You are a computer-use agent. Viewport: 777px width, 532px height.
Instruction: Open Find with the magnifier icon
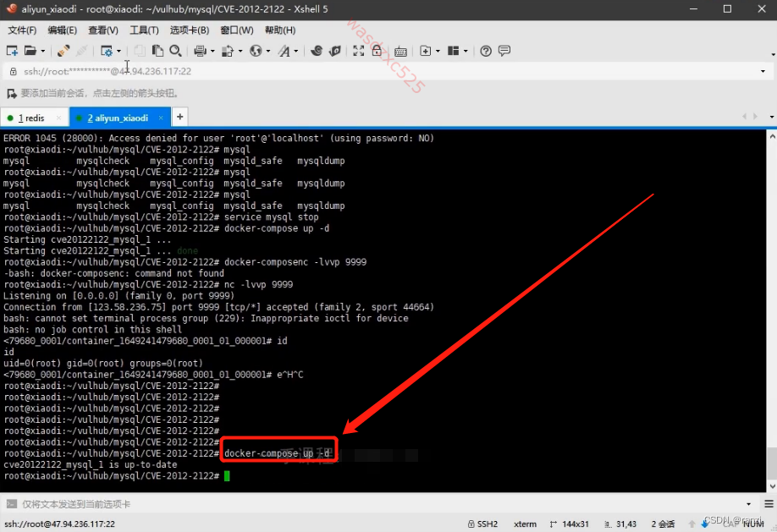(175, 51)
